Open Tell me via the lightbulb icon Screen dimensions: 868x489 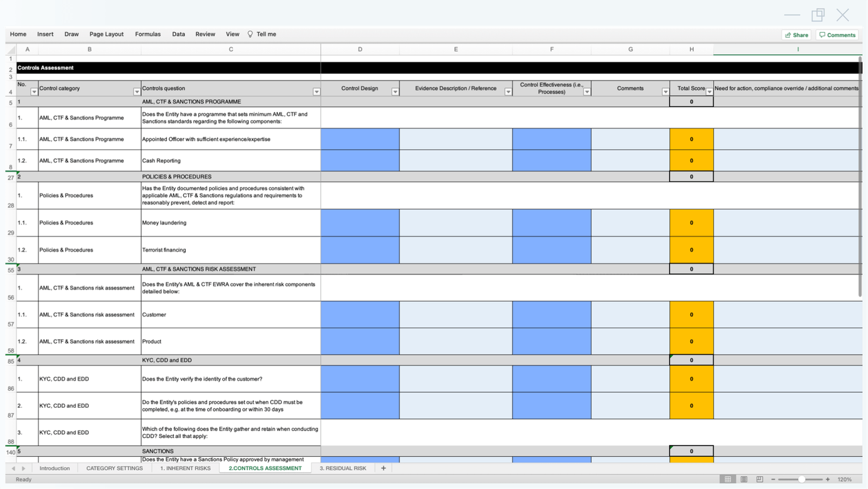pyautogui.click(x=249, y=34)
